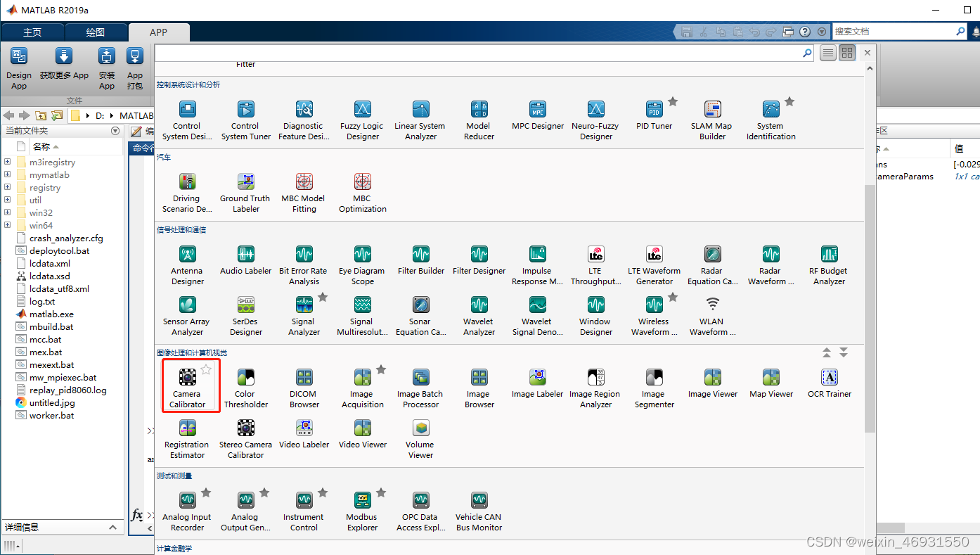Image resolution: width=980 pixels, height=555 pixels.
Task: Open the Image Labeler app
Action: (x=538, y=384)
